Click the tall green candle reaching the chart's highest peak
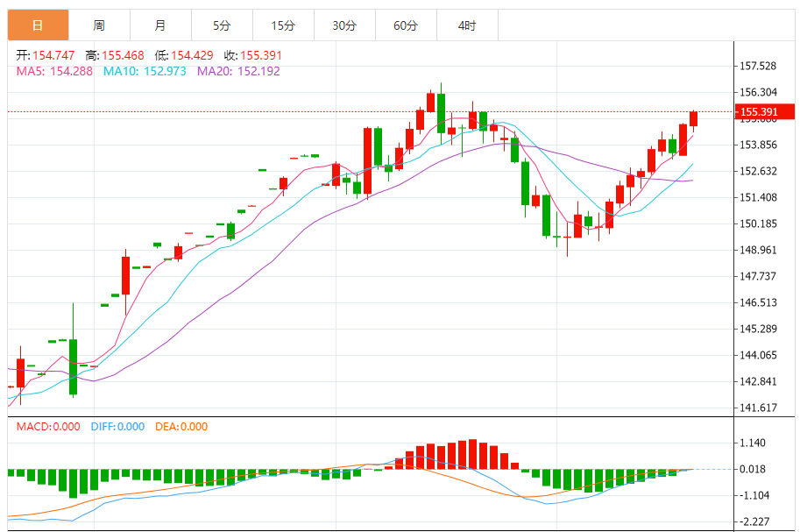Image resolution: width=800 pixels, height=532 pixels. 442,113
